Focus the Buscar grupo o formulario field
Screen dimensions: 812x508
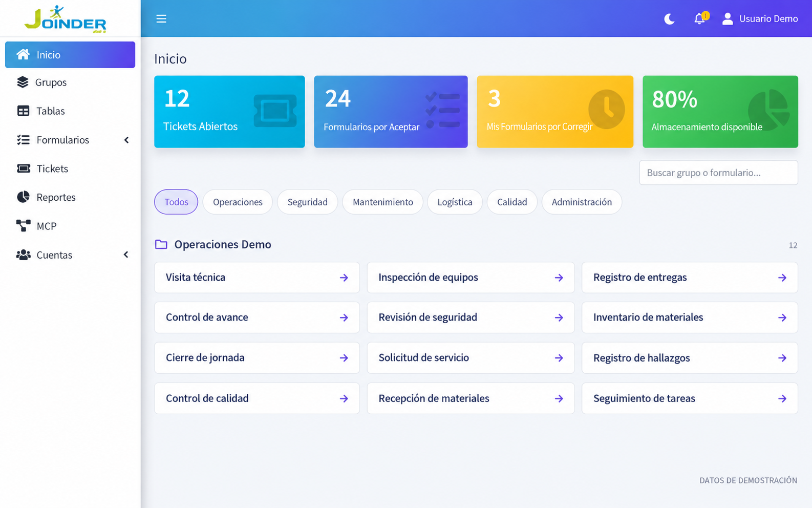718,173
